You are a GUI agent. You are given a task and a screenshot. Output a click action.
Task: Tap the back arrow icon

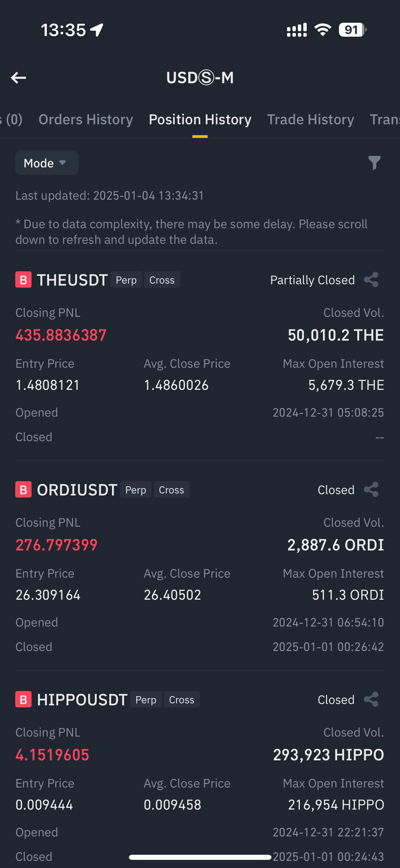point(19,78)
